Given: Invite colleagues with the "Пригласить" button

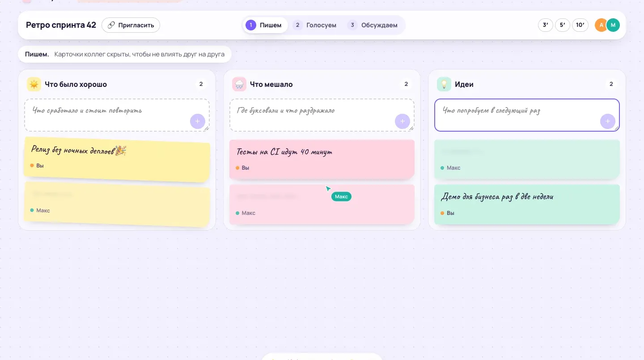Looking at the screenshot, I should pos(131,25).
